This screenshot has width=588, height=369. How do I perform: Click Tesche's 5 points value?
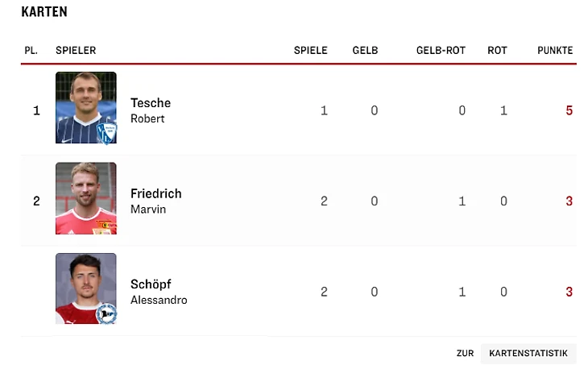[569, 110]
